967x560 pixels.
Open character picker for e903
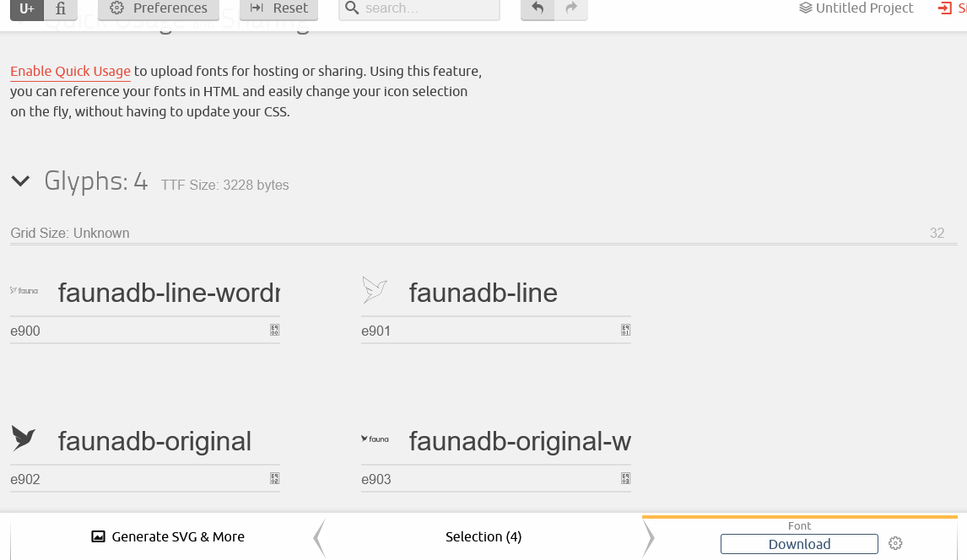point(625,479)
